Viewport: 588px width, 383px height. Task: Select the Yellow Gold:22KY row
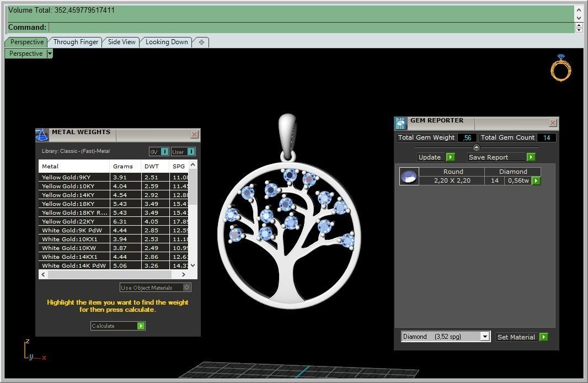coord(114,221)
